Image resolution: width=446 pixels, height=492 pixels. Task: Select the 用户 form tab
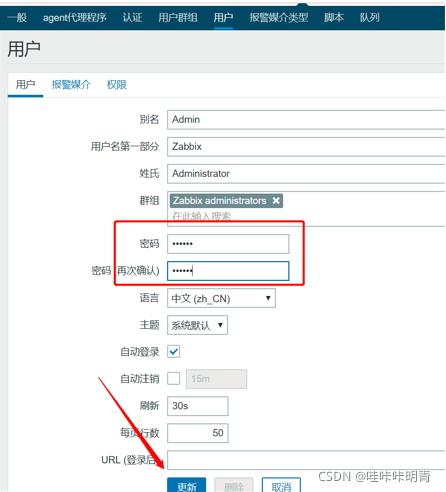25,85
